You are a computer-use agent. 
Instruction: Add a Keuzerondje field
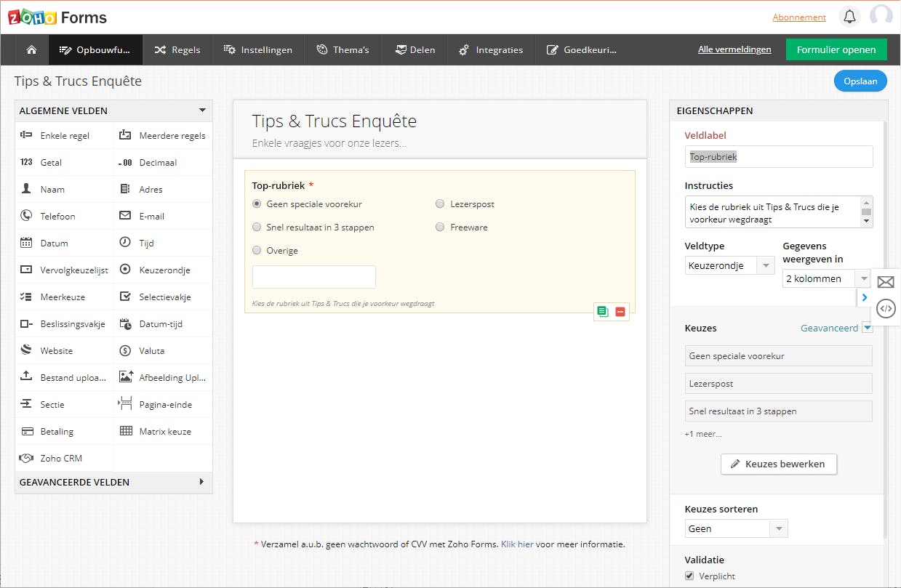pyautogui.click(x=164, y=270)
